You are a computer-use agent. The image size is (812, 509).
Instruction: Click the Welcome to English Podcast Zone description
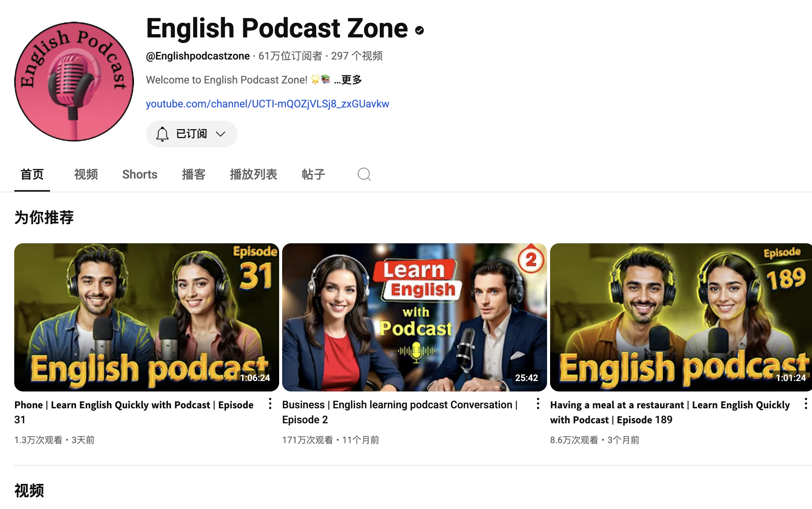pos(227,80)
